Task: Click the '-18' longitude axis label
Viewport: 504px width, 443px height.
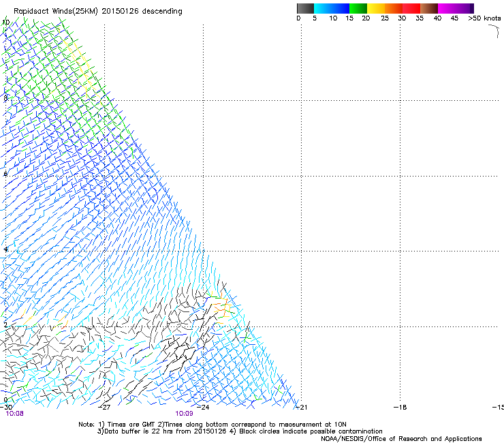Action: coord(400,408)
